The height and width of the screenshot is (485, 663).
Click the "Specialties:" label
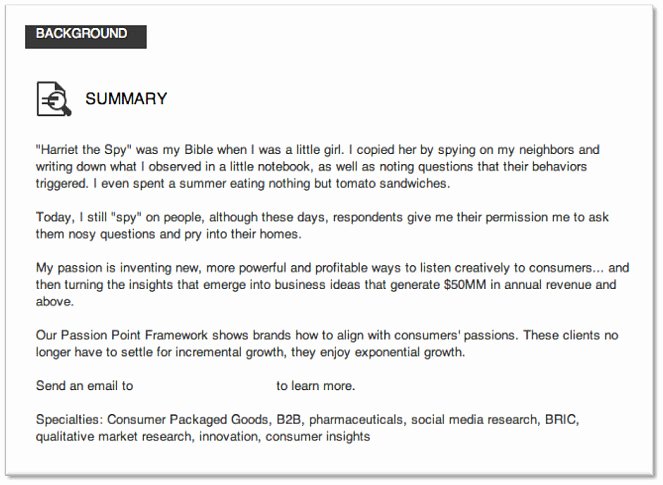pyautogui.click(x=69, y=419)
